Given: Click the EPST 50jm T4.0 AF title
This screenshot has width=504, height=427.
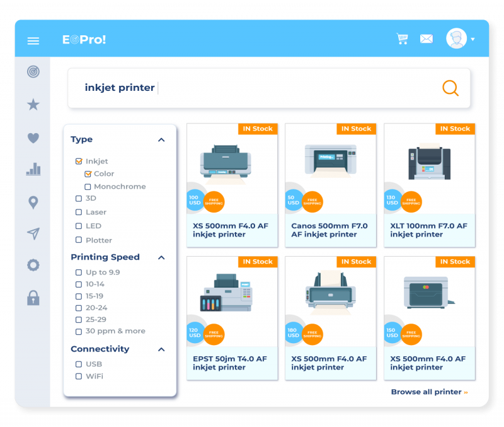Looking at the screenshot, I should [230, 363].
